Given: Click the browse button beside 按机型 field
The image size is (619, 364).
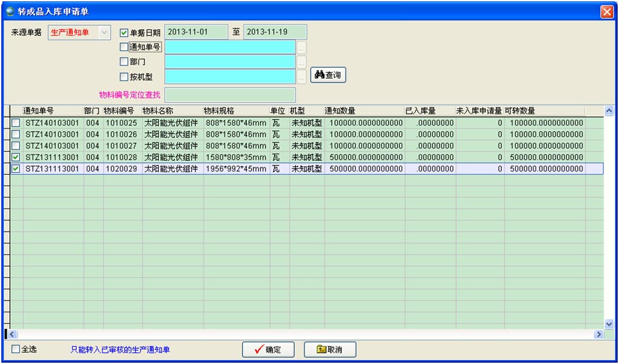Looking at the screenshot, I should 302,77.
